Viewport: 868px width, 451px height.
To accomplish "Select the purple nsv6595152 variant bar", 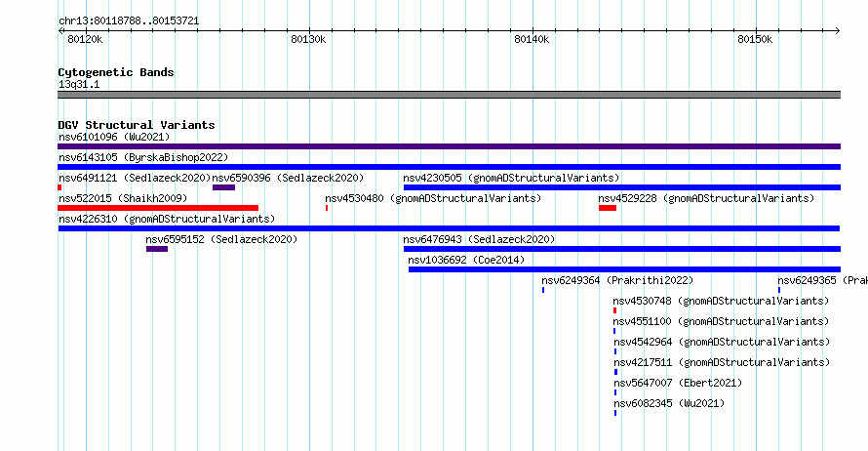I will (x=157, y=249).
